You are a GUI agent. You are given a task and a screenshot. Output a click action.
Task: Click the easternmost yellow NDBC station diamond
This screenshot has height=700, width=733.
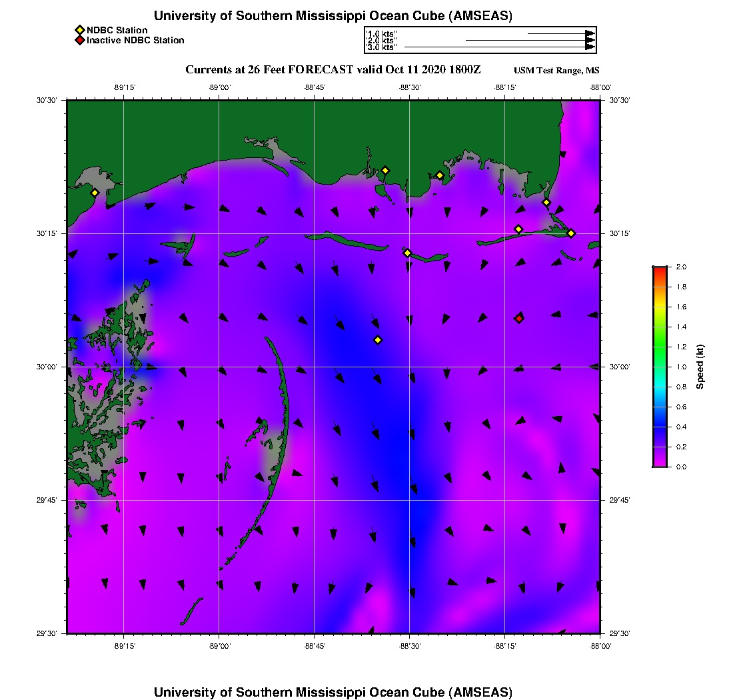(x=571, y=233)
